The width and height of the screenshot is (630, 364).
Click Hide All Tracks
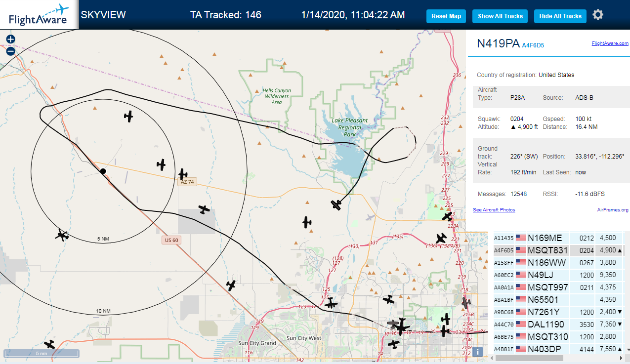pyautogui.click(x=560, y=16)
